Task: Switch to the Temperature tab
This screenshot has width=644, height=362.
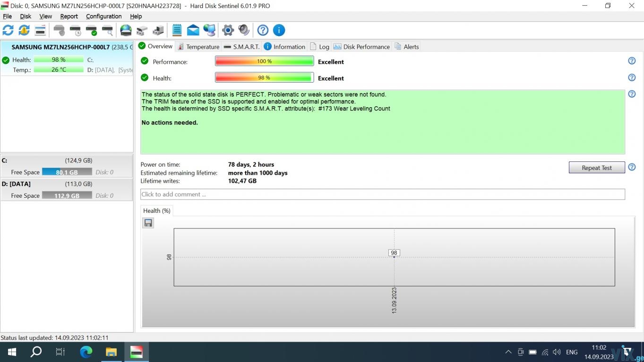Action: tap(198, 47)
